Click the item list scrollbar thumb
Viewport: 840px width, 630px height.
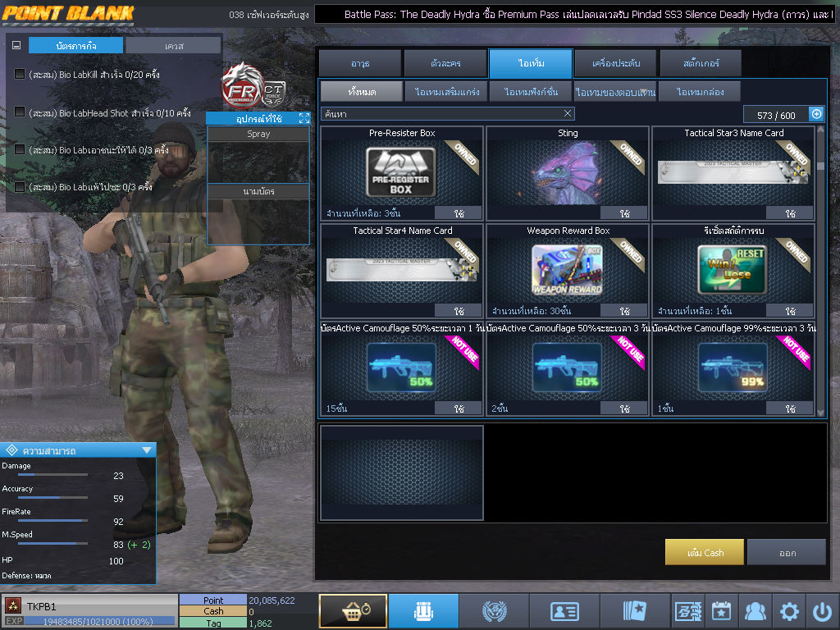tap(820, 166)
